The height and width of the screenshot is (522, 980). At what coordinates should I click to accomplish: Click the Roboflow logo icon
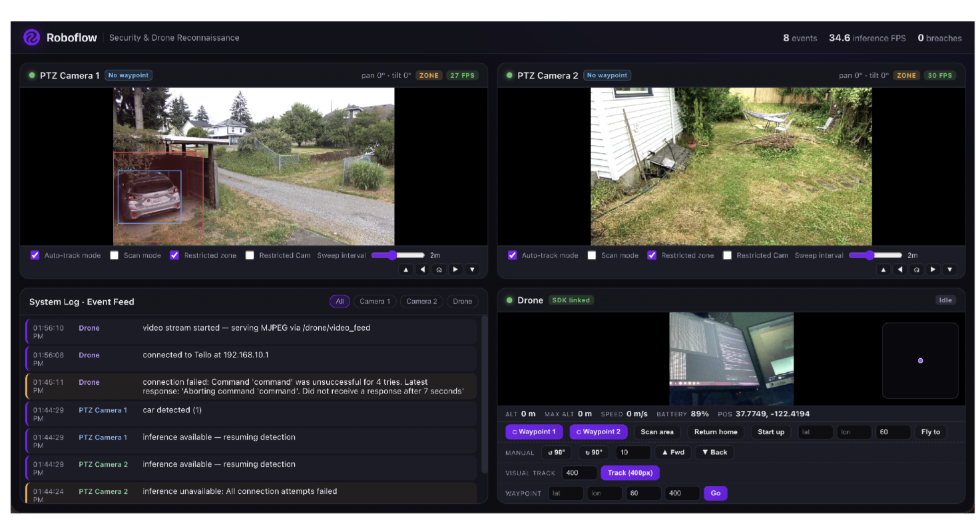click(x=31, y=37)
